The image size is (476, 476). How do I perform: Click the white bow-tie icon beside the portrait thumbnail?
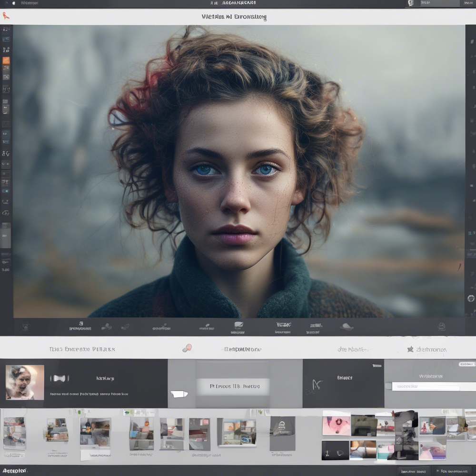(x=59, y=378)
